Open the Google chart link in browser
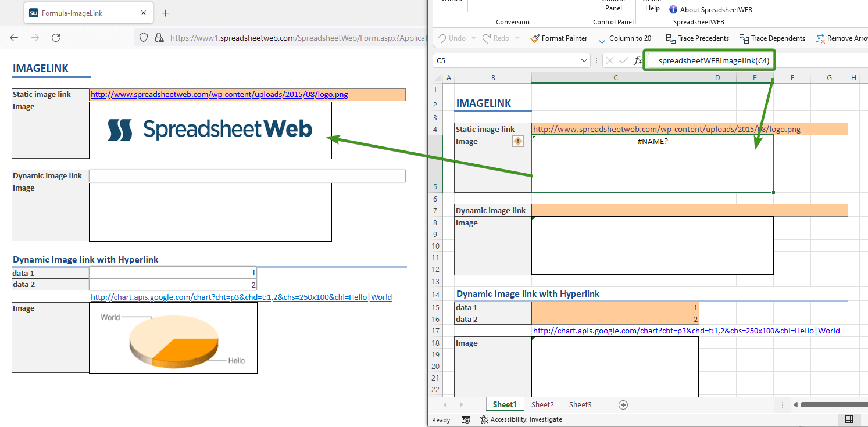This screenshot has height=427, width=868. click(x=241, y=297)
